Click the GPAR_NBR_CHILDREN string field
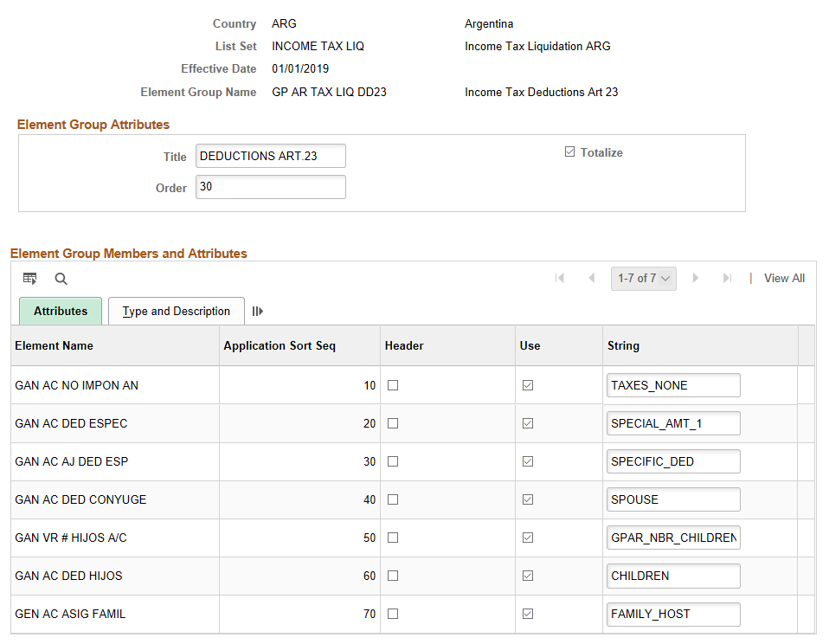 point(673,538)
